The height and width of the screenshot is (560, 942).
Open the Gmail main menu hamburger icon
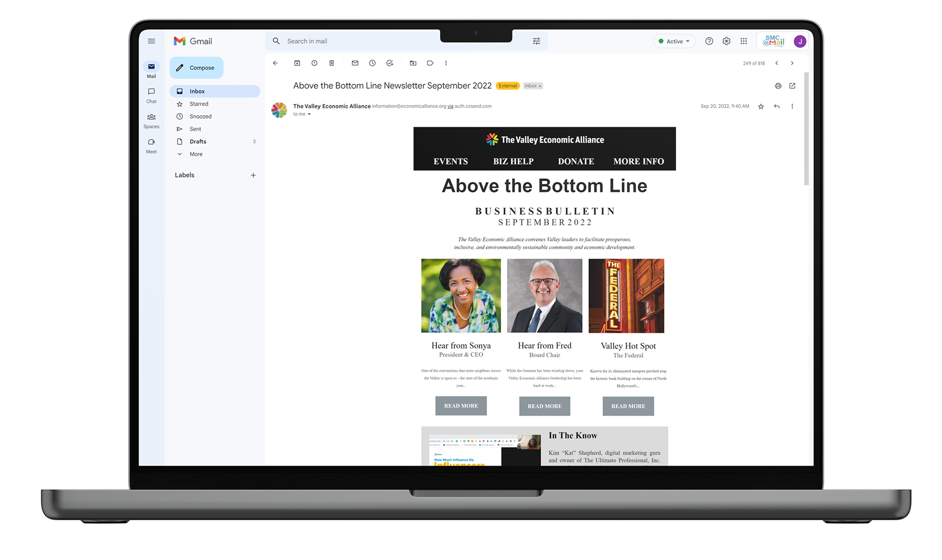(x=151, y=41)
